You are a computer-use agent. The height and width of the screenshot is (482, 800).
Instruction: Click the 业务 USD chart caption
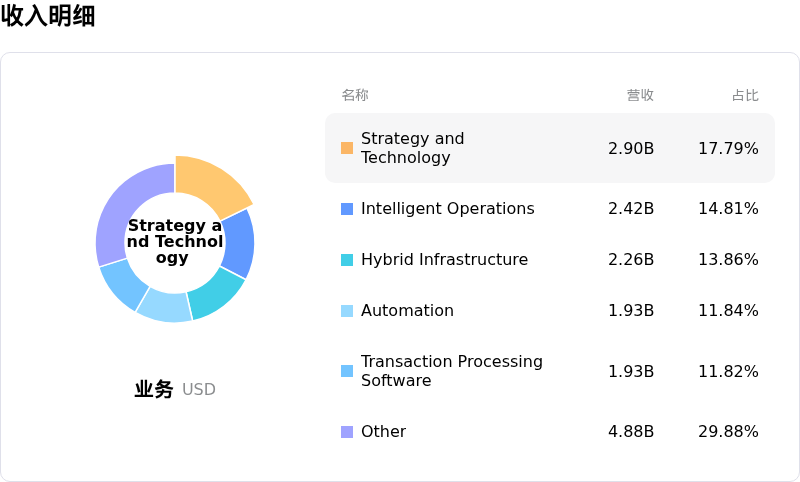[x=175, y=389]
